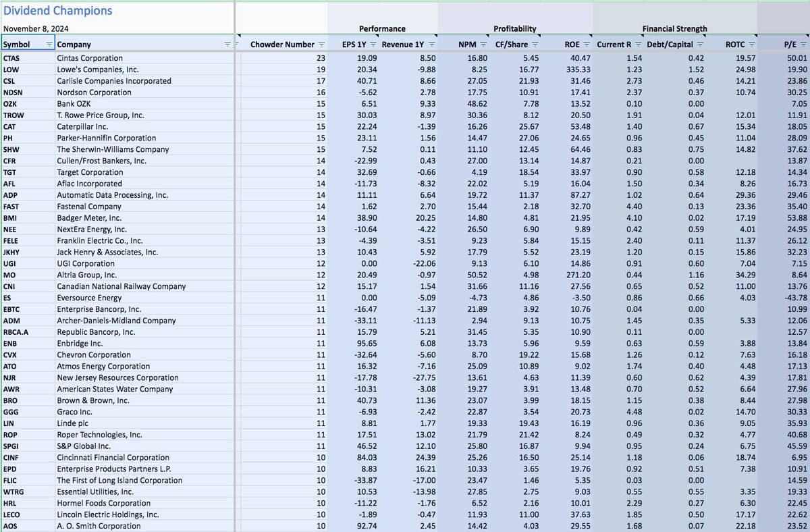810x532 pixels.
Task: Open the Symbol column filter
Action: pos(49,45)
